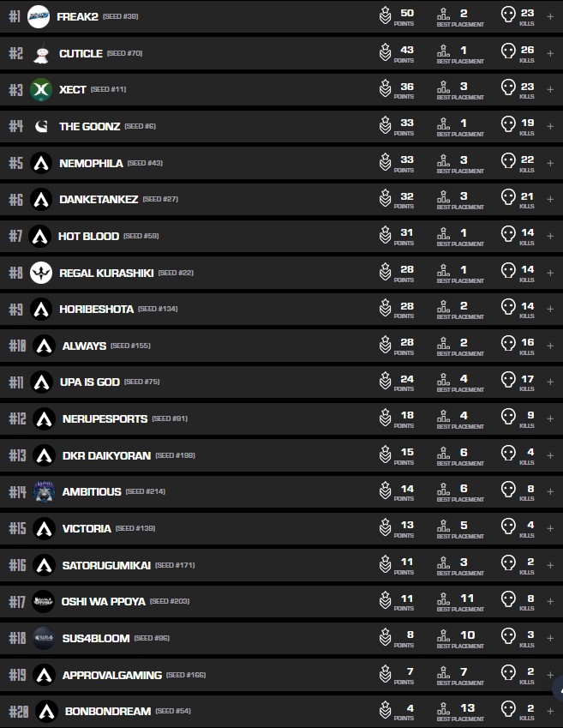Expand the VICTORIA row with plus

point(550,528)
